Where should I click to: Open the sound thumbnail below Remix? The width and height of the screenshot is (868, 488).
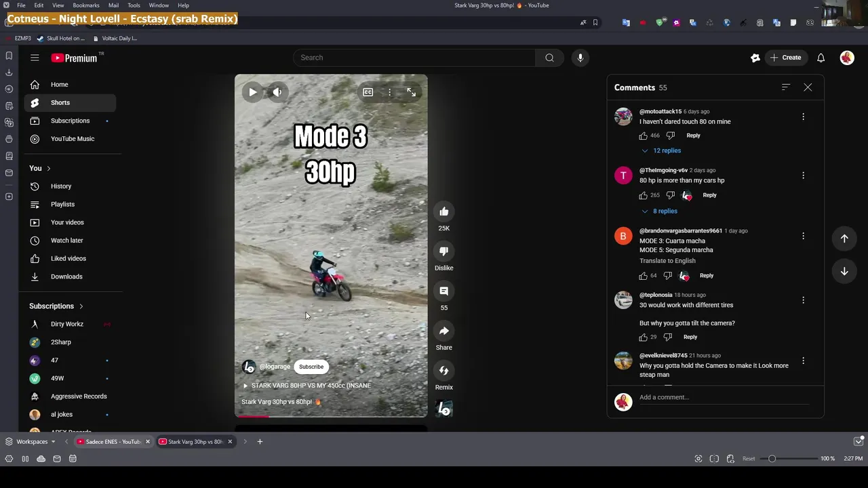pos(443,409)
